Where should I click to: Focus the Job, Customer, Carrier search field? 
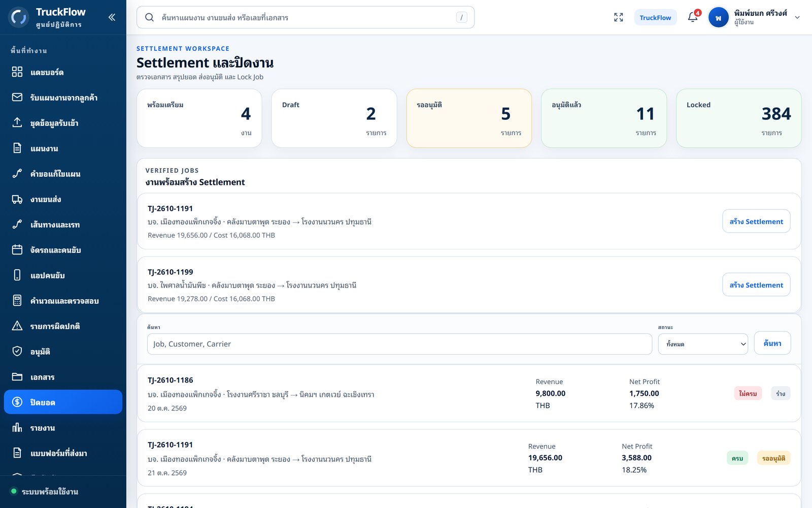click(399, 344)
